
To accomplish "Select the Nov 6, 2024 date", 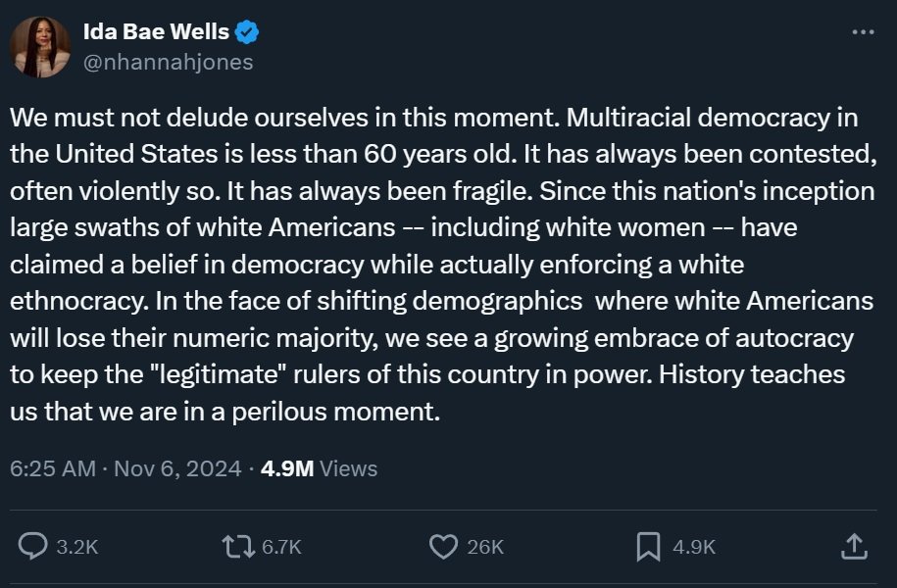I will (177, 468).
